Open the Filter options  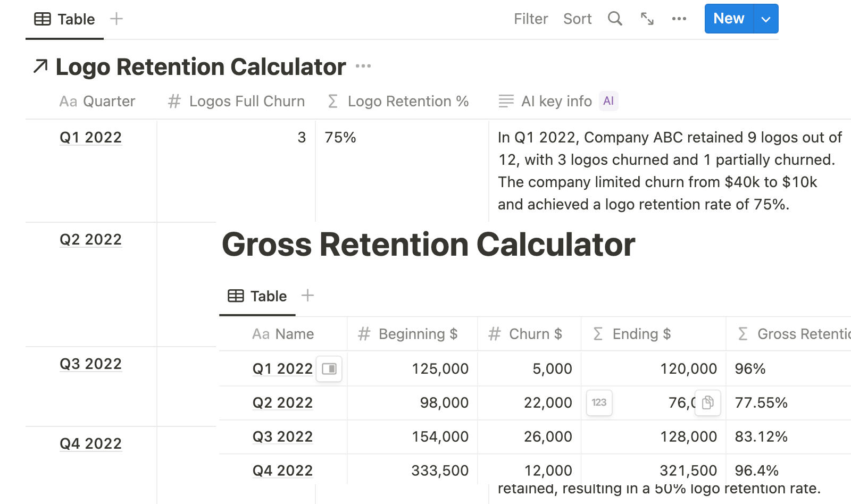tap(530, 19)
